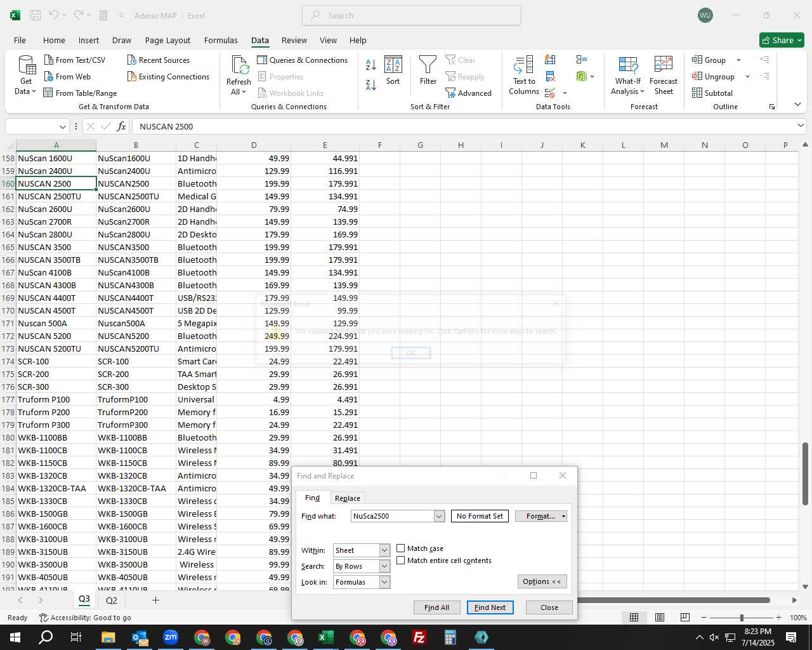Viewport: 812px width, 650px height.
Task: Open the Search dropdown showing By Rows
Action: click(x=384, y=566)
